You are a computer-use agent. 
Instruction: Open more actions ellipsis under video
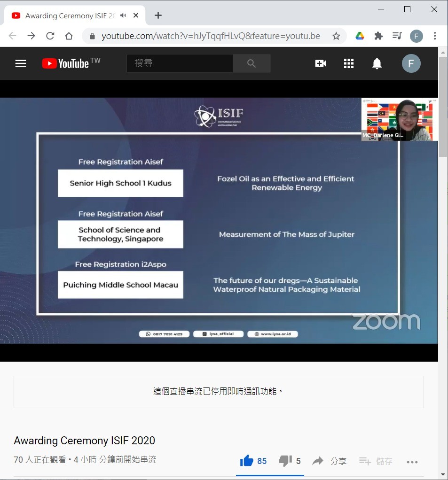(x=412, y=462)
